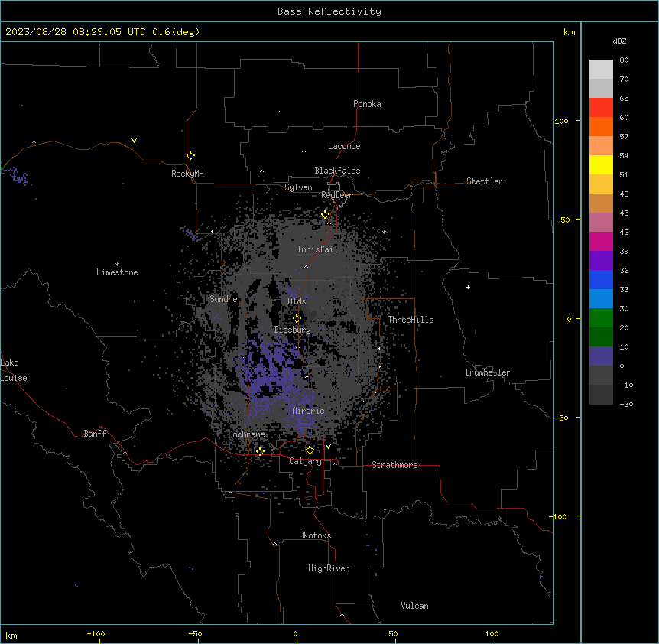Image resolution: width=659 pixels, height=644 pixels.
Task: Select the indigo 10-0 dBZ legend swatch
Action: click(x=601, y=356)
